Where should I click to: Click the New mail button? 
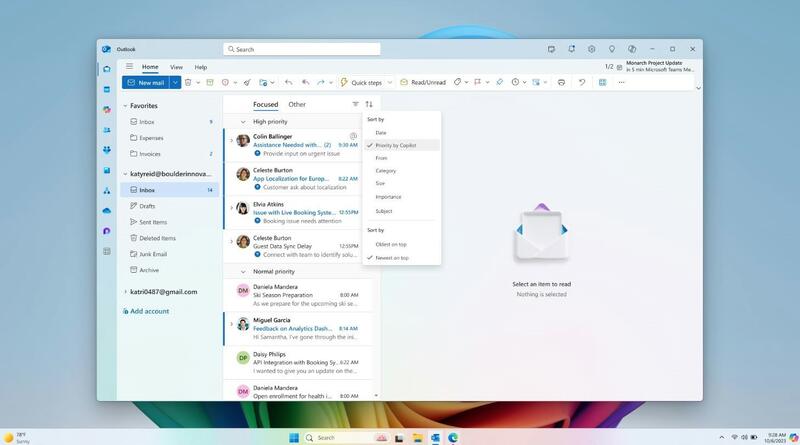[145, 82]
